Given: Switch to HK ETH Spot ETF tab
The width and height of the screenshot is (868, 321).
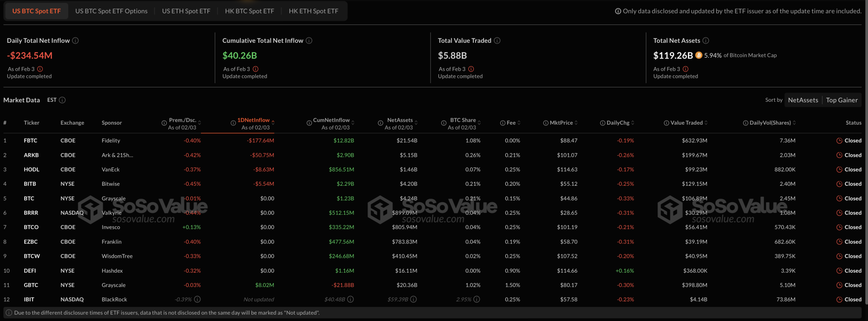Looking at the screenshot, I should click(314, 11).
